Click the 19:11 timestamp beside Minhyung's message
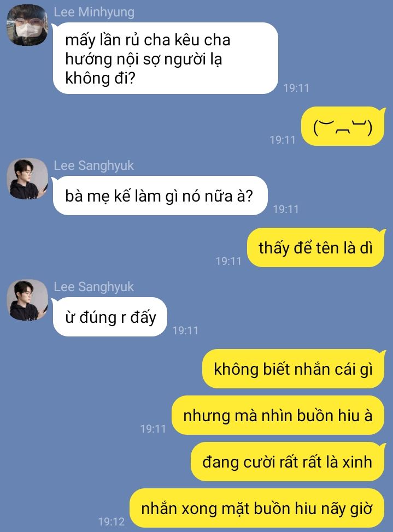 coord(296,88)
